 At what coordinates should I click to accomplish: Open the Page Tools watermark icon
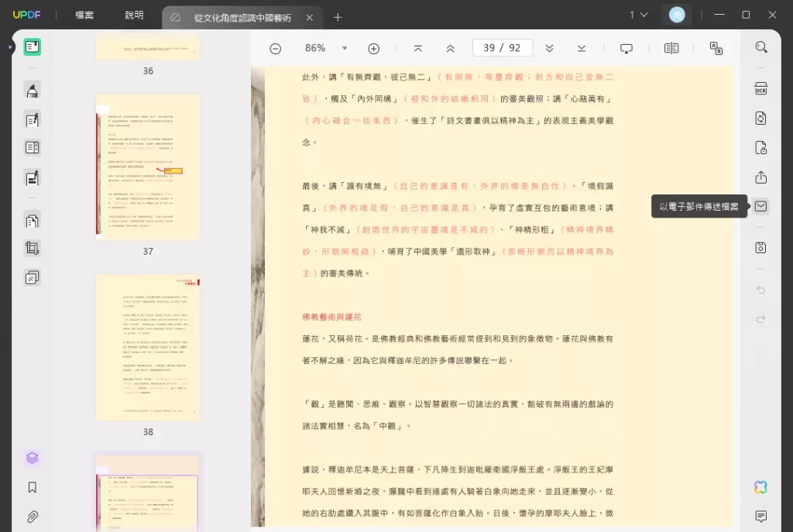tap(33, 278)
